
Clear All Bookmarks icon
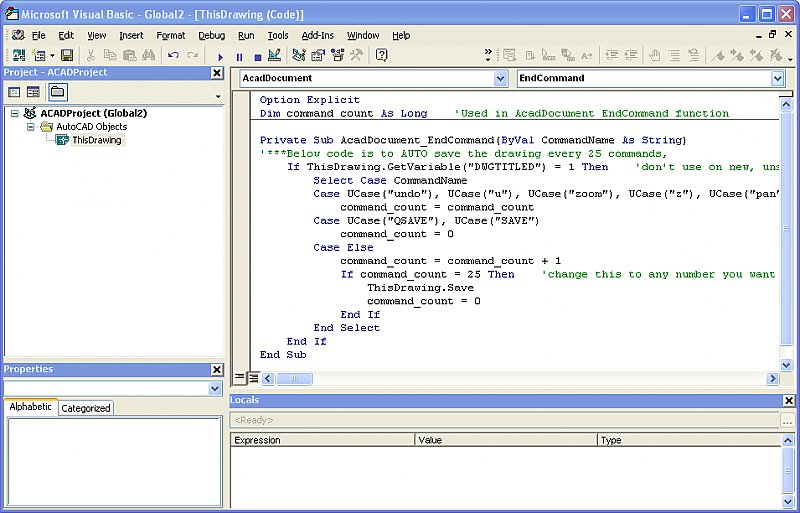(x=776, y=55)
